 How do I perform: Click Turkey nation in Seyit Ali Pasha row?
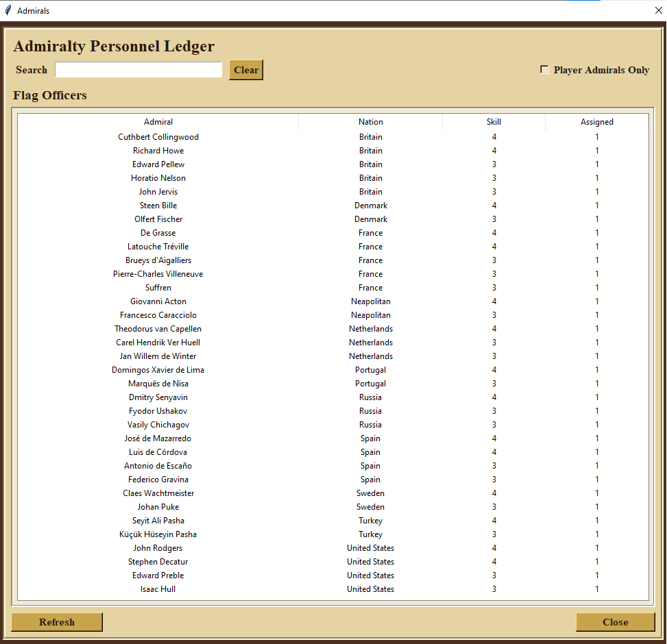(370, 521)
